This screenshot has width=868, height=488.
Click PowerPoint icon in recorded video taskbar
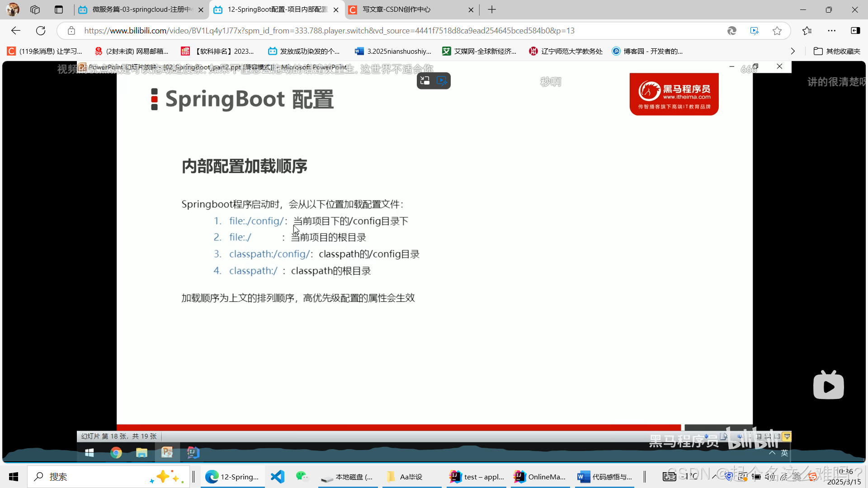(x=167, y=452)
